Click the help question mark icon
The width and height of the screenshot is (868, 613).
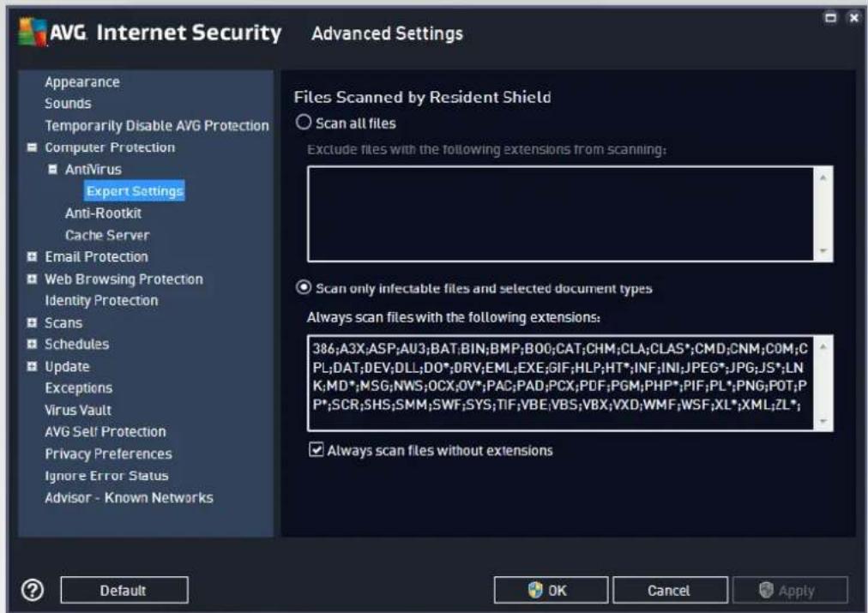[33, 590]
